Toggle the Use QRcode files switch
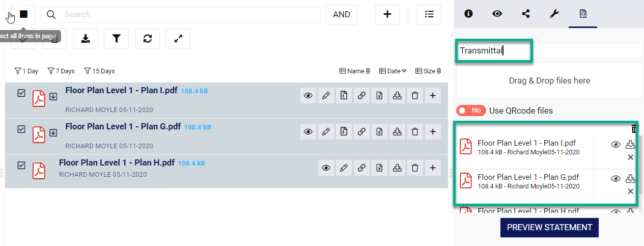Screen dimensions: 644x246 tap(470, 111)
